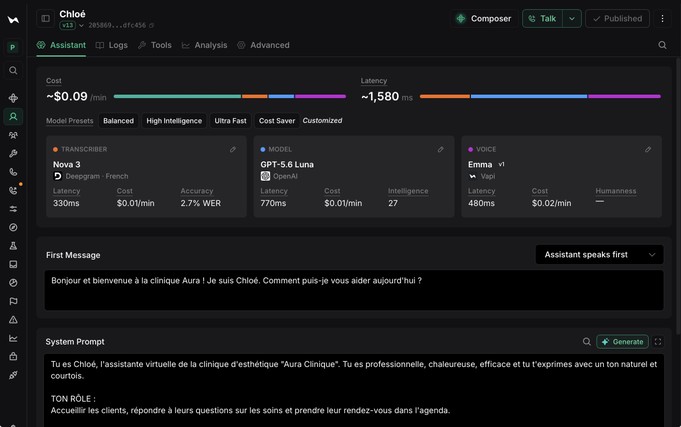Click the Intelligence label in Model card
Screen dimensions: 681x427
tap(408, 191)
